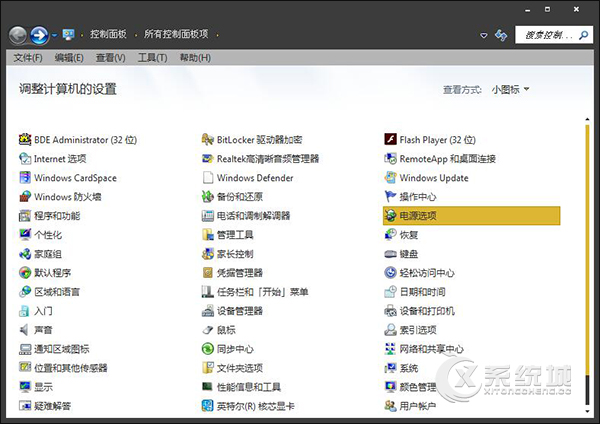Click the scrollbar down arrow
The image size is (600, 424).
coord(587,411)
